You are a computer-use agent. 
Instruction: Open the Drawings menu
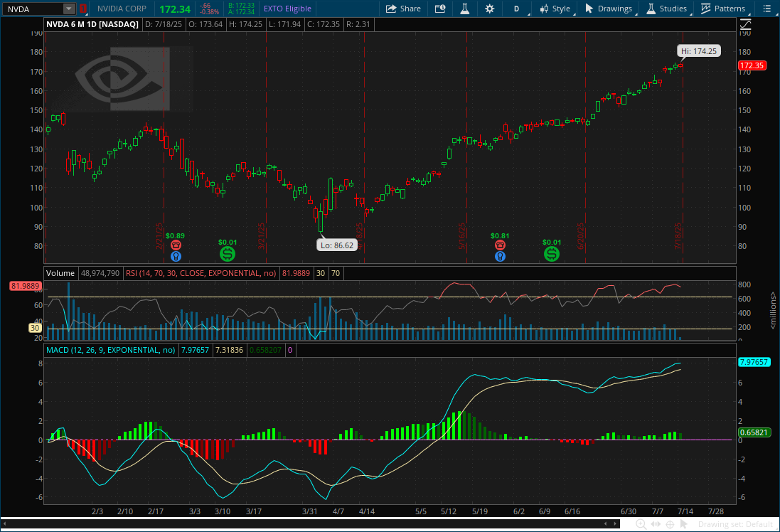(x=609, y=9)
